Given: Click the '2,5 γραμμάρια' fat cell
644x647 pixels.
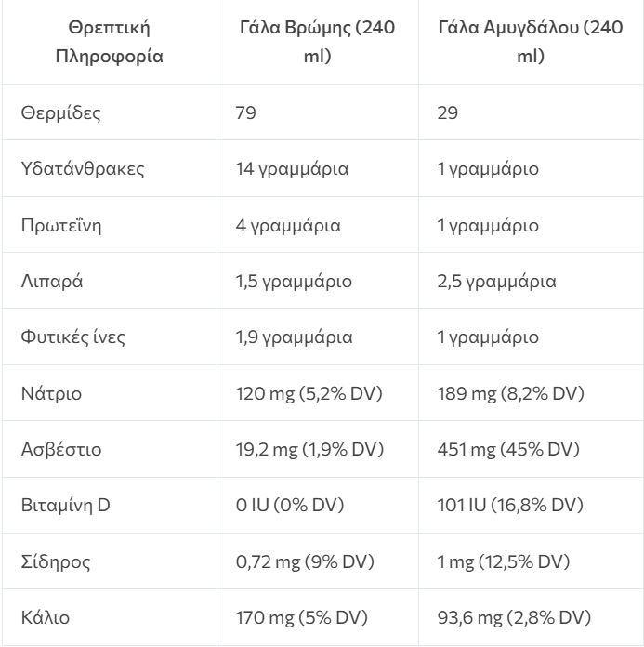Looking at the screenshot, I should tap(496, 281).
